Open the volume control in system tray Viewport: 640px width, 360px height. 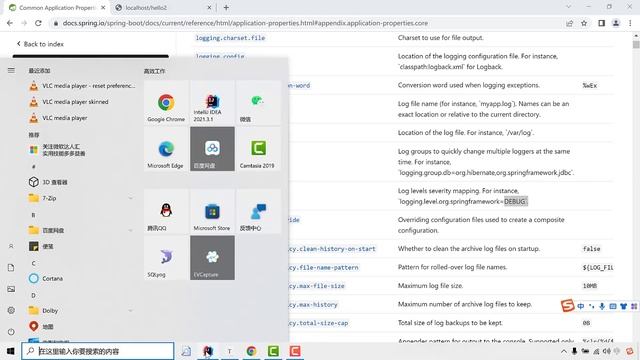tap(607, 351)
